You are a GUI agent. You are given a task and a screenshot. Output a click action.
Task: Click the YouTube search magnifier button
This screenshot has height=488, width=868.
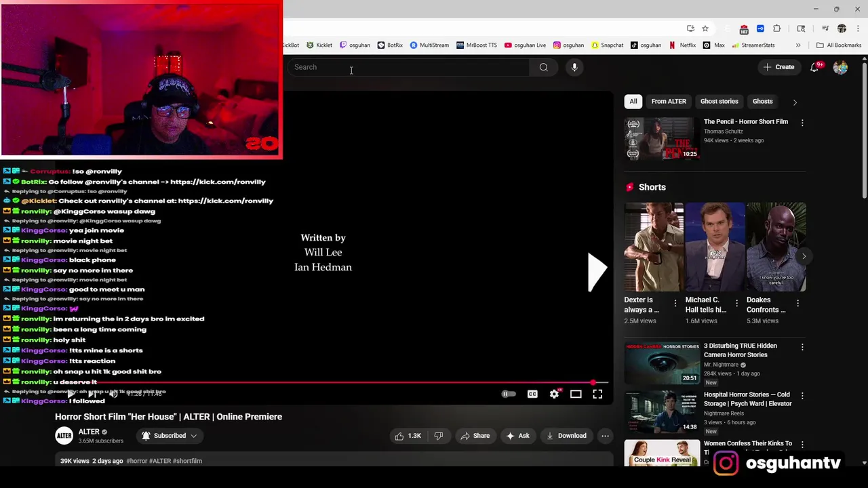(543, 67)
